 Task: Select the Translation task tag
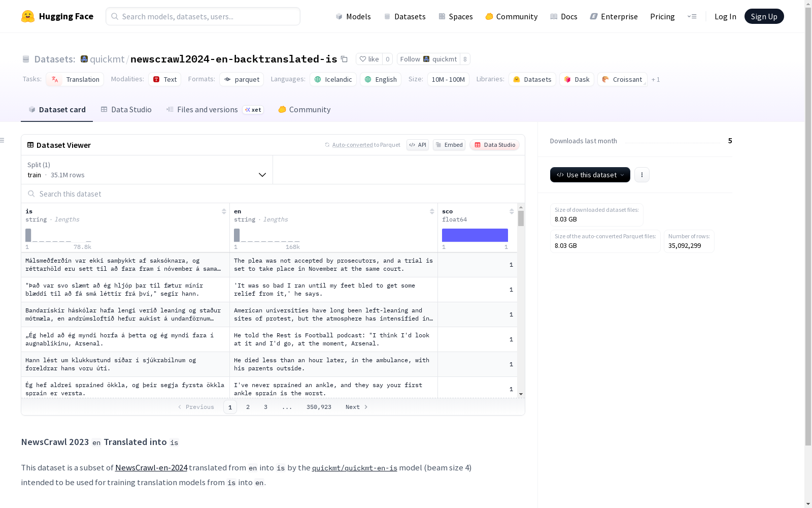point(75,79)
